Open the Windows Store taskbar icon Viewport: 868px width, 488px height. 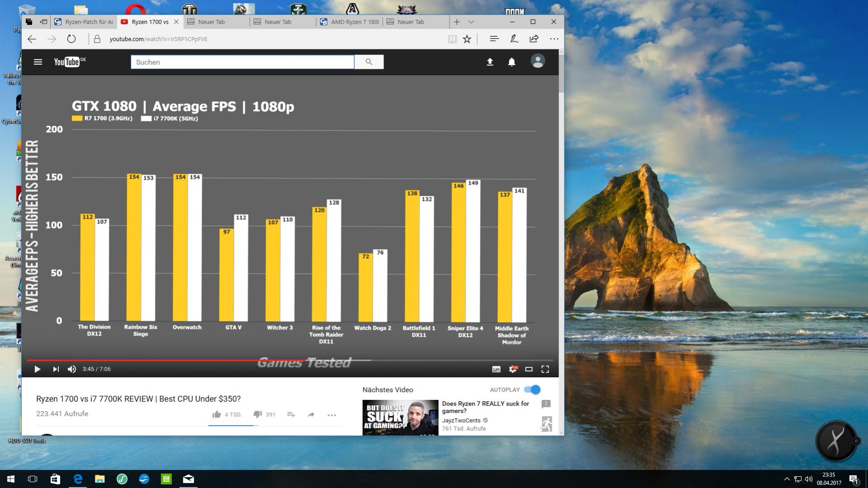coord(55,479)
